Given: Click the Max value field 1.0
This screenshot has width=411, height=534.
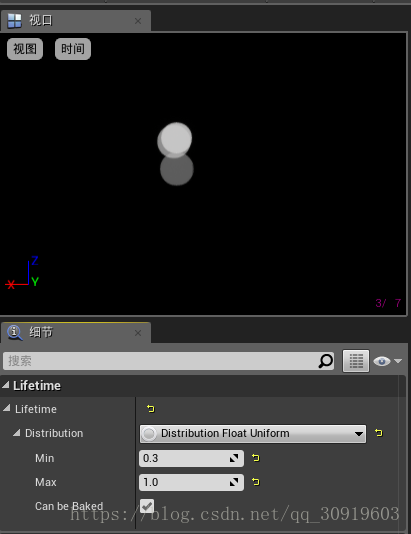Looking at the screenshot, I should coord(191,482).
